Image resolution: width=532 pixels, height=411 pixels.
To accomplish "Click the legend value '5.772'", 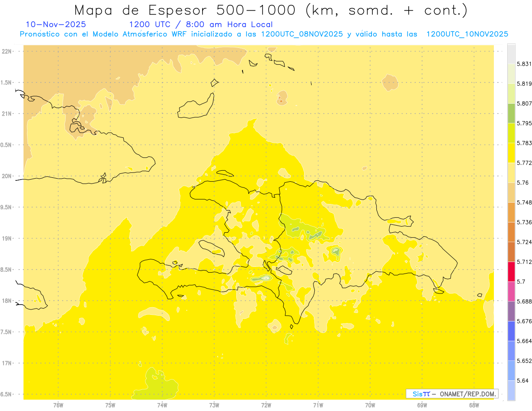I will tap(524, 163).
